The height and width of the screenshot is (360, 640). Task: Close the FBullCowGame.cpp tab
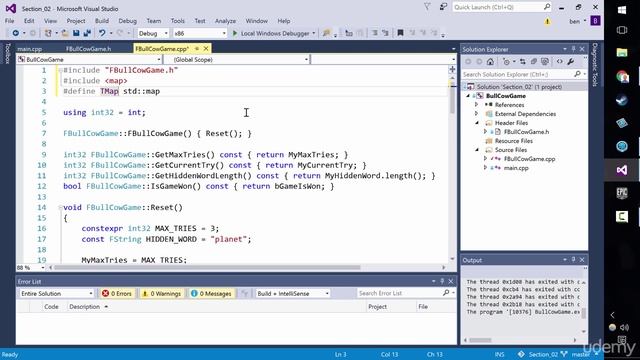pyautogui.click(x=206, y=49)
